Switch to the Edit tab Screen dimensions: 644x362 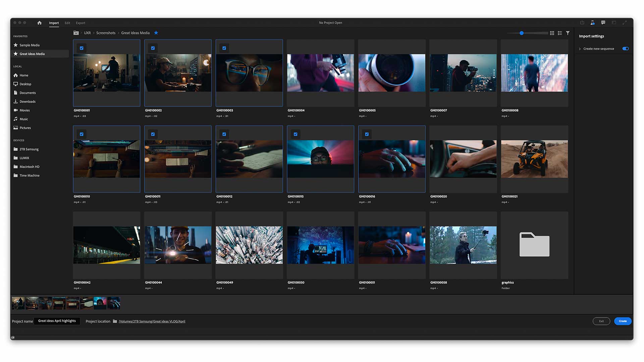coord(67,23)
